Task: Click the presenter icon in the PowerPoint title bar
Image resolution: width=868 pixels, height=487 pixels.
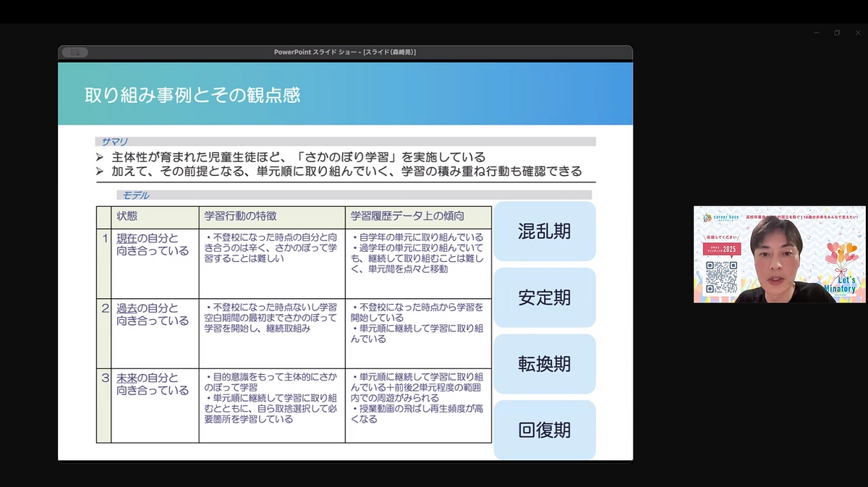Action: [75, 52]
